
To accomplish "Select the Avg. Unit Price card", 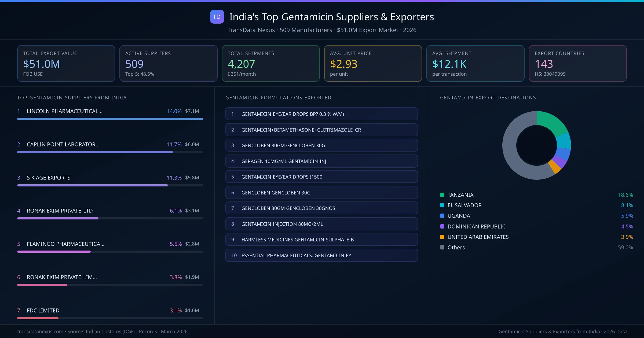I will (373, 63).
